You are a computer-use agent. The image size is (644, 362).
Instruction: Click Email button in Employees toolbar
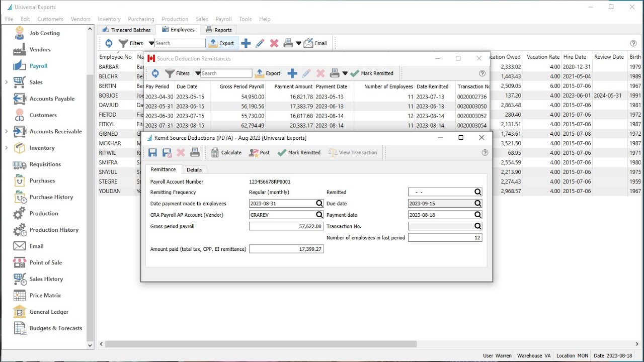(x=315, y=43)
